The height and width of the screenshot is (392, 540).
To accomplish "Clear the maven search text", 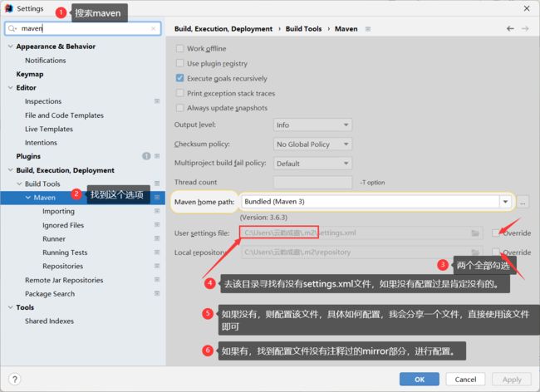I will (x=153, y=28).
